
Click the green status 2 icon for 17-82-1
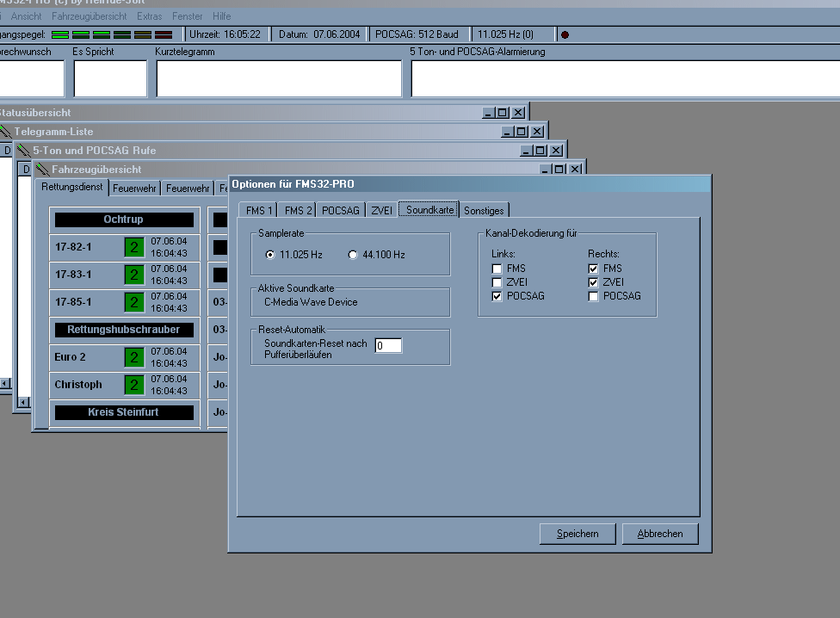[x=133, y=247]
